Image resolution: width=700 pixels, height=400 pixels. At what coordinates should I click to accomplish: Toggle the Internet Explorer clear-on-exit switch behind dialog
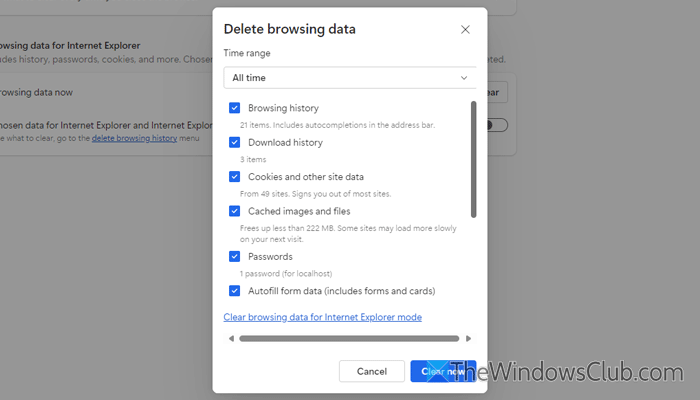(497, 125)
